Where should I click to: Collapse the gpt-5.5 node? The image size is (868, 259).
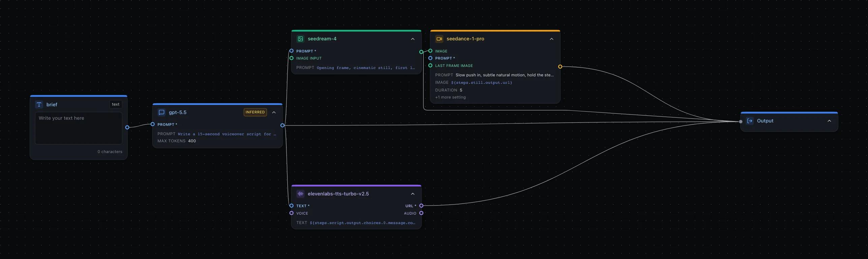click(274, 112)
